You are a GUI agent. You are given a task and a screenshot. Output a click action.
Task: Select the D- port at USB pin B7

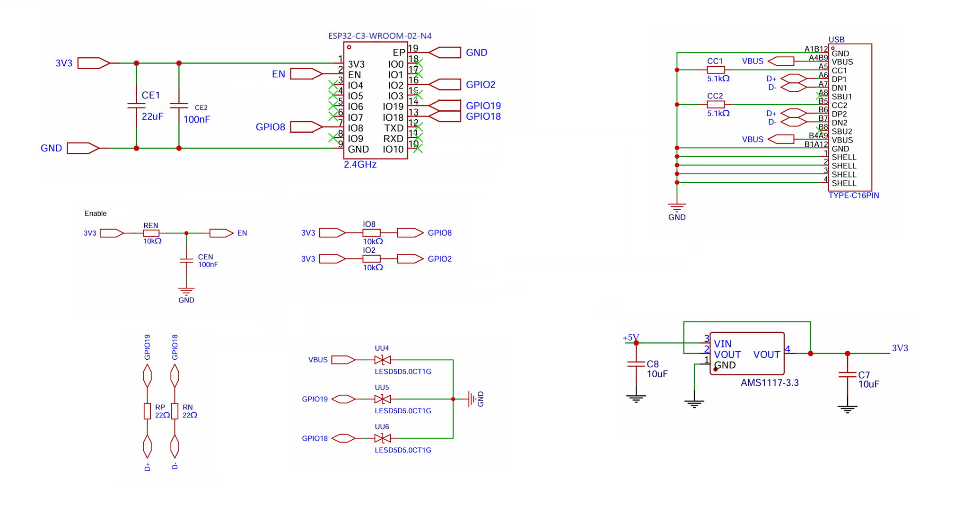pyautogui.click(x=794, y=122)
